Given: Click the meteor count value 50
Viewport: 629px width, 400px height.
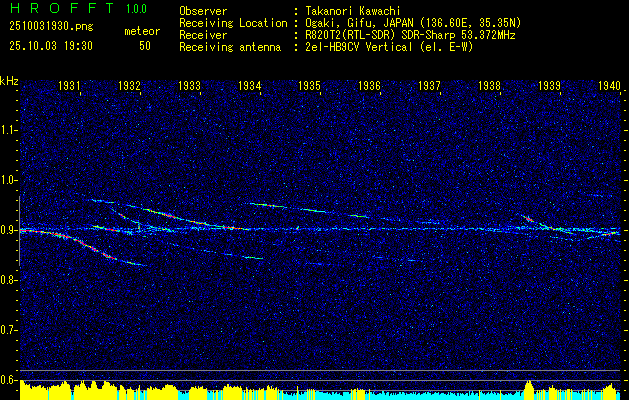Looking at the screenshot, I should [x=145, y=46].
